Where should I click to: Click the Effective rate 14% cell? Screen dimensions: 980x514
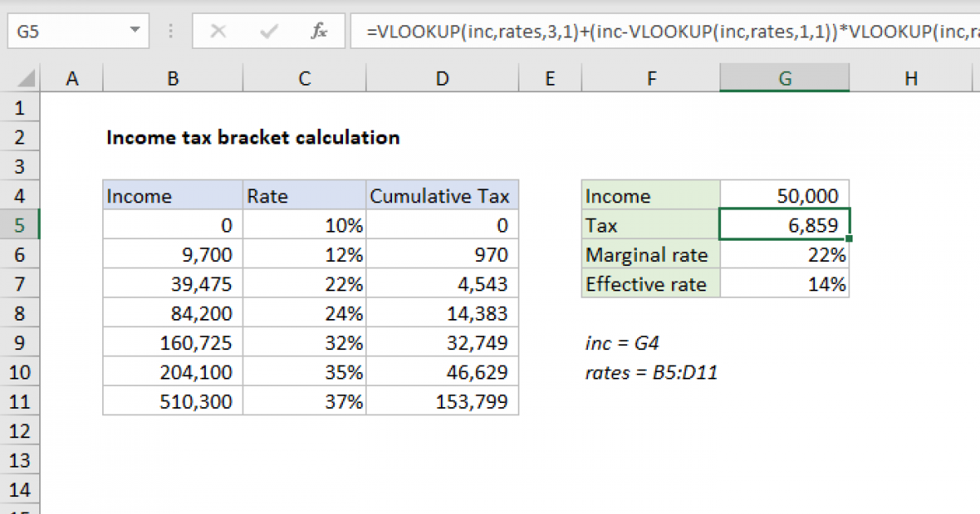tap(784, 284)
